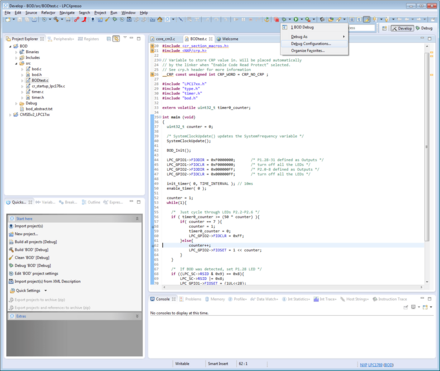Open the File menu
The width and height of the screenshot is (440, 371).
pos(8,13)
